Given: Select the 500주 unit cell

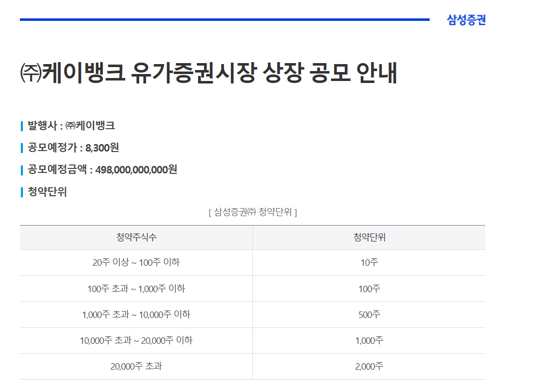Looking at the screenshot, I should 369,314.
